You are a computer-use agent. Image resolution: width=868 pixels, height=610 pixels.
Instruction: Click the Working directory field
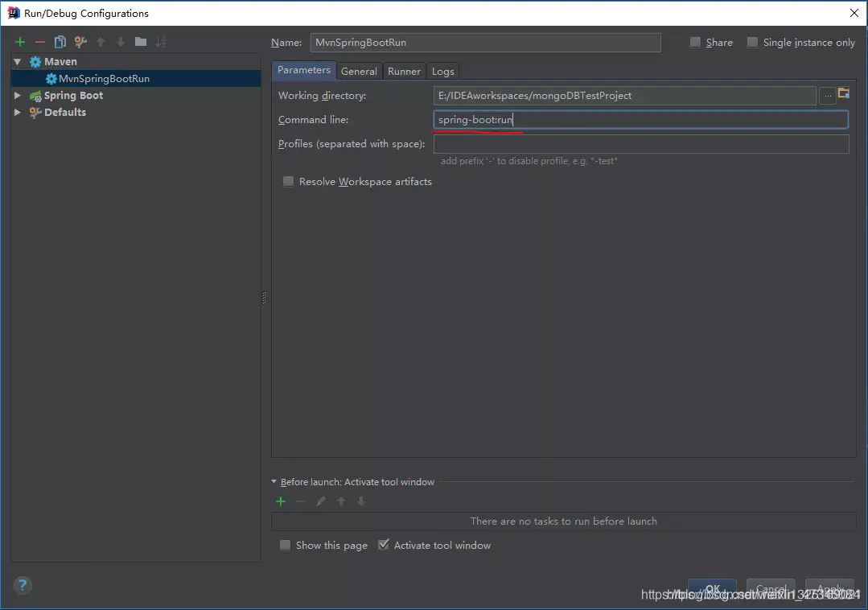(624, 96)
